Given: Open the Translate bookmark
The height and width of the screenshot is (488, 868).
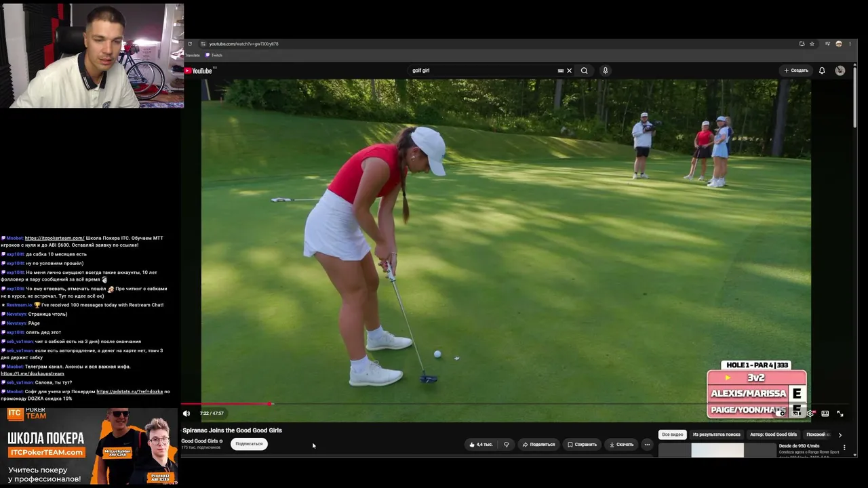Looking at the screenshot, I should click(193, 56).
